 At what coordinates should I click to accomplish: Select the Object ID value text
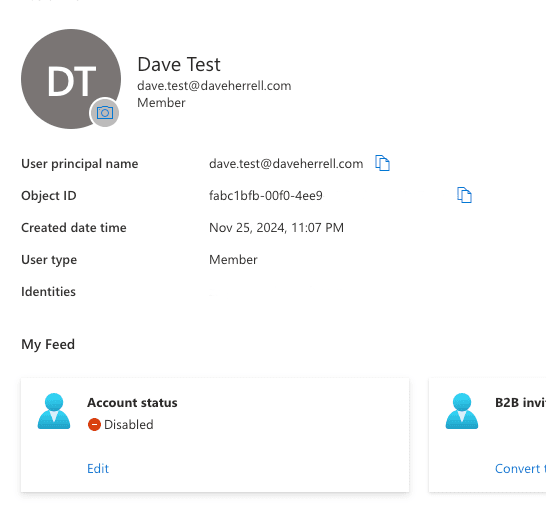pyautogui.click(x=266, y=195)
